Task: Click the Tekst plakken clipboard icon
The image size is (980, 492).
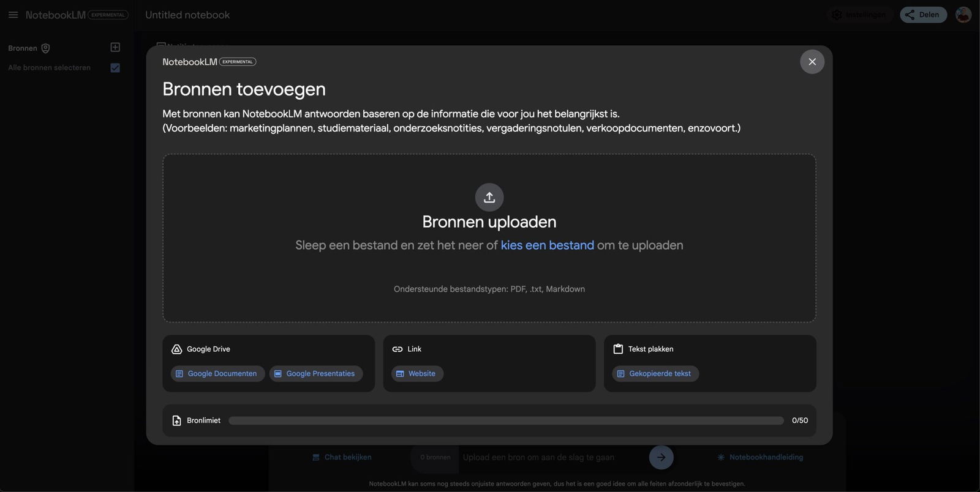Action: (618, 349)
